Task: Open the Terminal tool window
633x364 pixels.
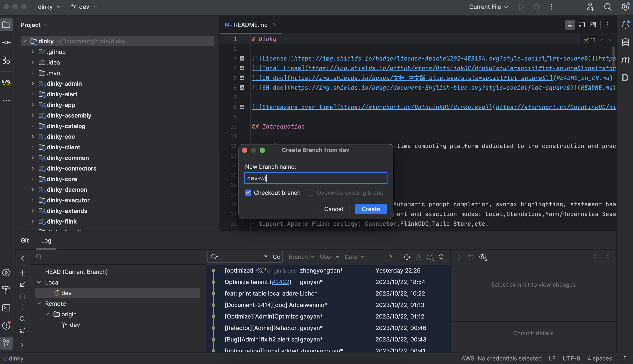Action: 6,308
